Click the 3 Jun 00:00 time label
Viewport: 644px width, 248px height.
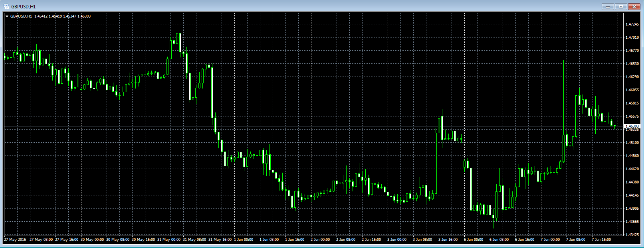coord(397,240)
